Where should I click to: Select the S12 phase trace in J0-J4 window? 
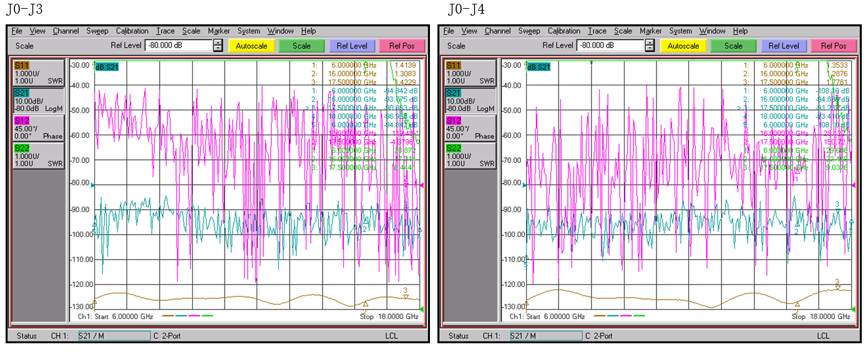point(469,128)
